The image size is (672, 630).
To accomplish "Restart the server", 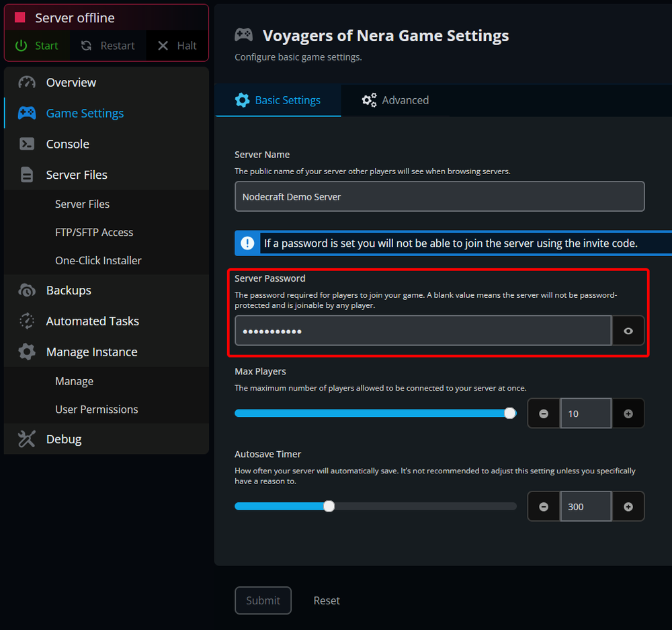I will click(x=108, y=46).
